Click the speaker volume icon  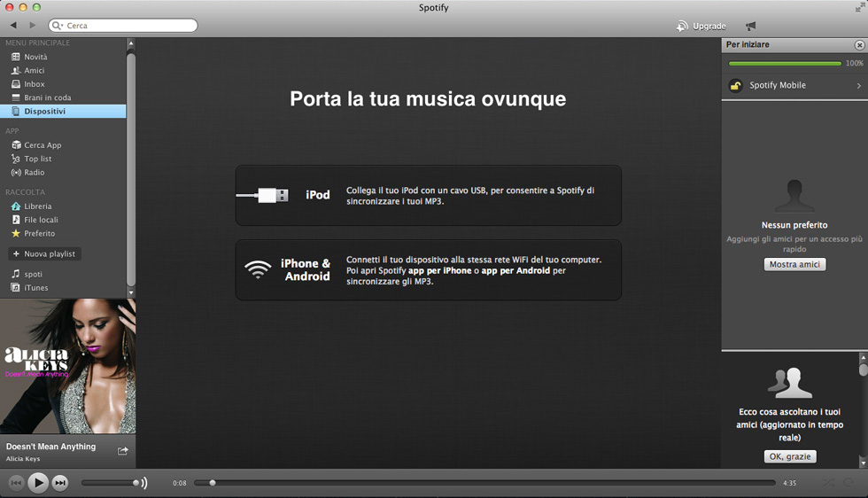[x=143, y=483]
